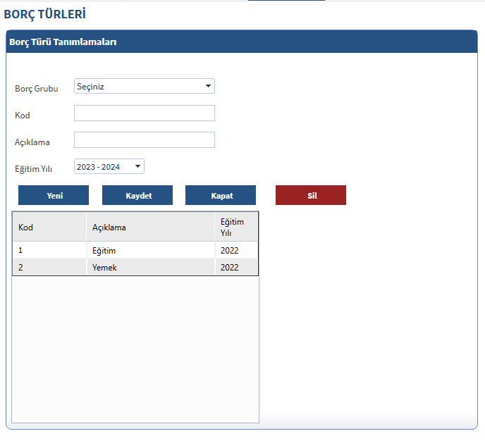Click code cell 2 in the table

(x=49, y=268)
